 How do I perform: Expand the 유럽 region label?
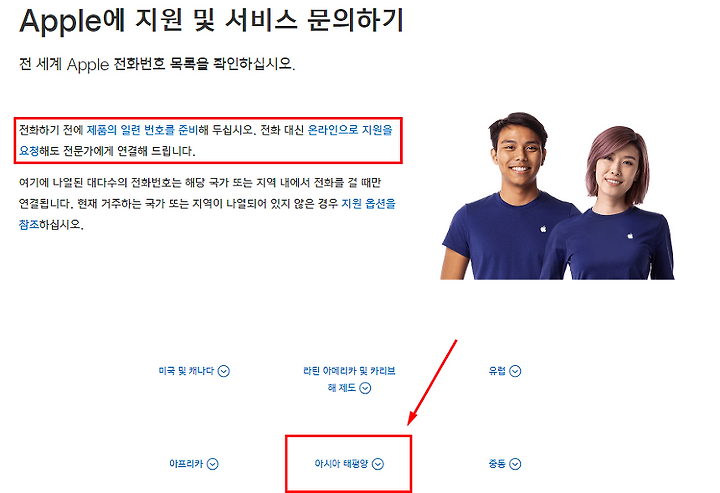(497, 371)
